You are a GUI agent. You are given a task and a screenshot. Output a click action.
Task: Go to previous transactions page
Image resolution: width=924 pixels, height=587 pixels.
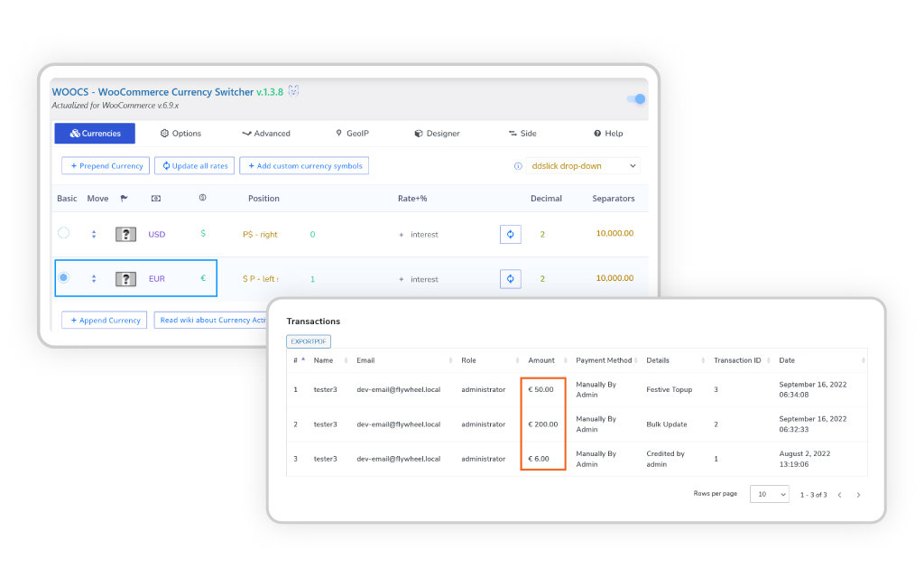click(x=840, y=495)
